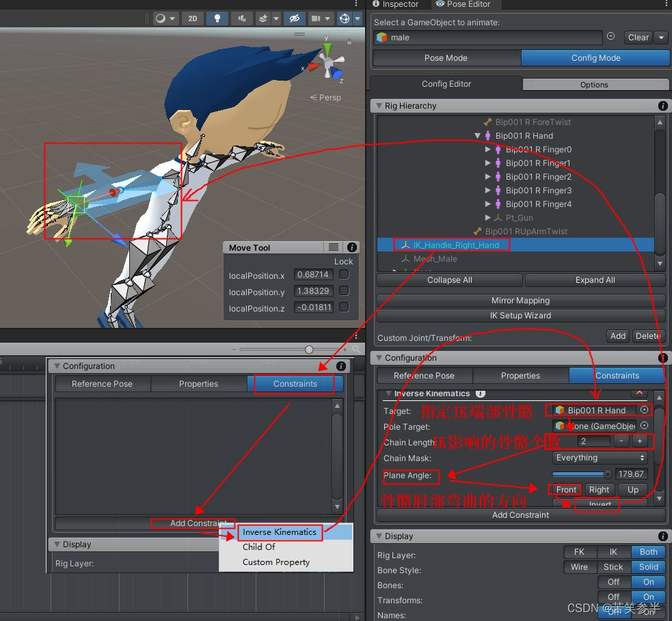Click the scene effects icon in toolbar
Viewport: 672px width, 621px height.
pos(263,18)
